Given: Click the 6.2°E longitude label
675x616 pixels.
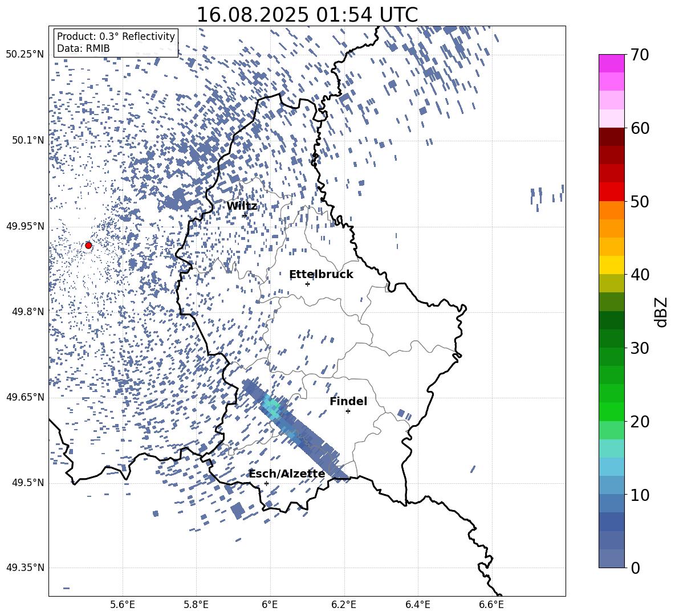Looking at the screenshot, I should 344,605.
